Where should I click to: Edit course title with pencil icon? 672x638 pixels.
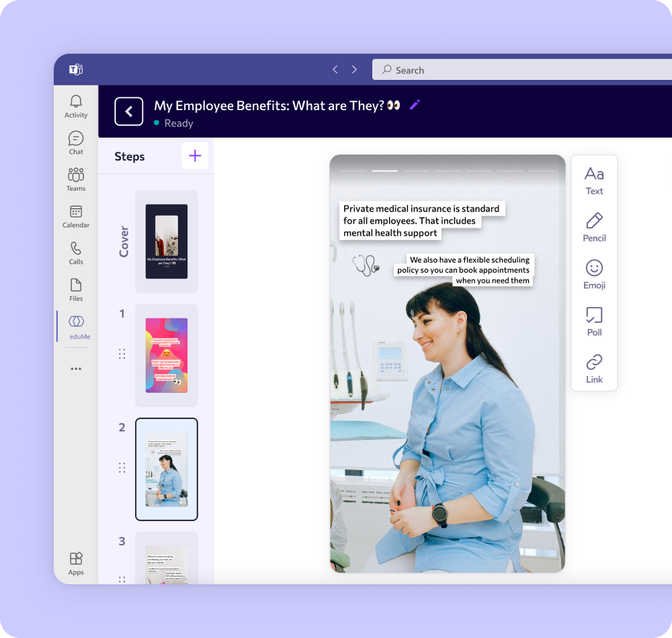point(415,105)
